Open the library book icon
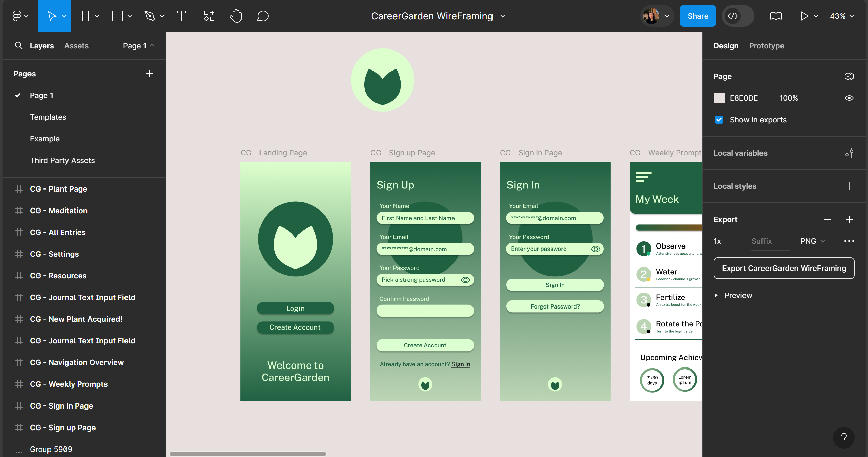This screenshot has width=868, height=457. coord(776,16)
